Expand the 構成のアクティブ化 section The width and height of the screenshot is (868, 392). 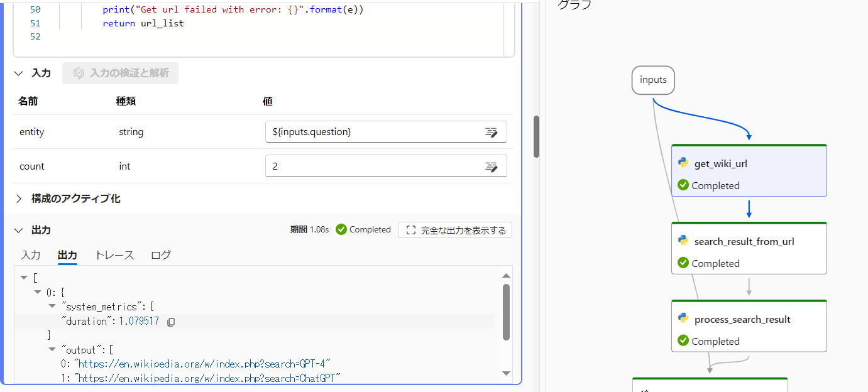pos(19,199)
